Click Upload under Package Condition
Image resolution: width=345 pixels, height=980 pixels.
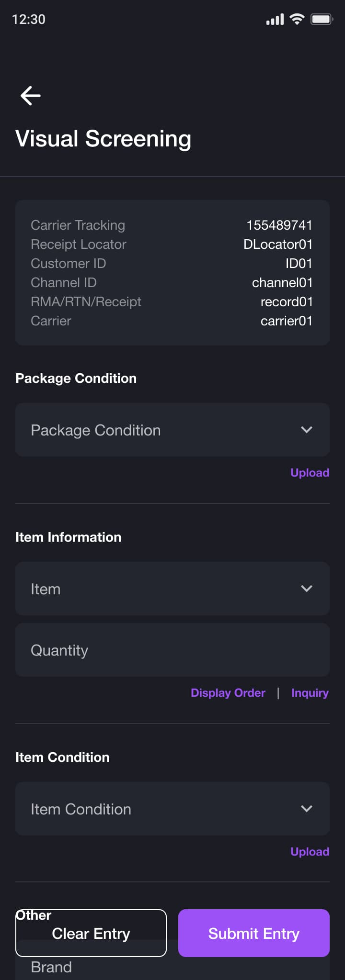[x=310, y=473]
